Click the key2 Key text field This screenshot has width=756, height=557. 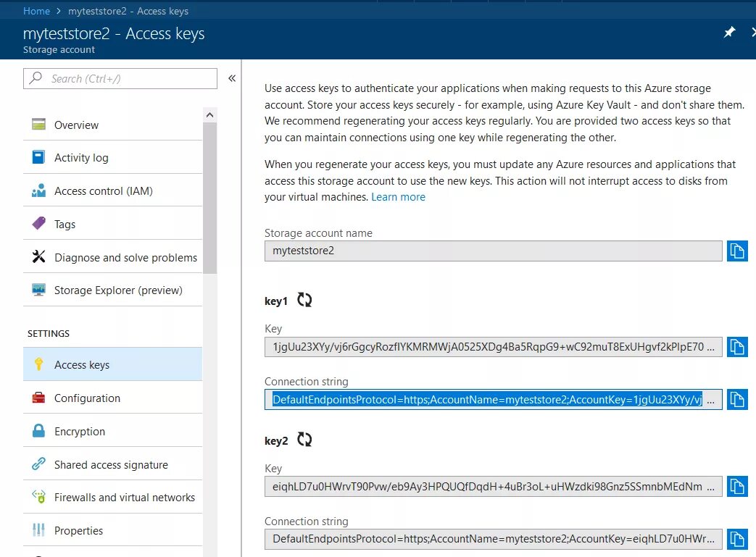493,486
